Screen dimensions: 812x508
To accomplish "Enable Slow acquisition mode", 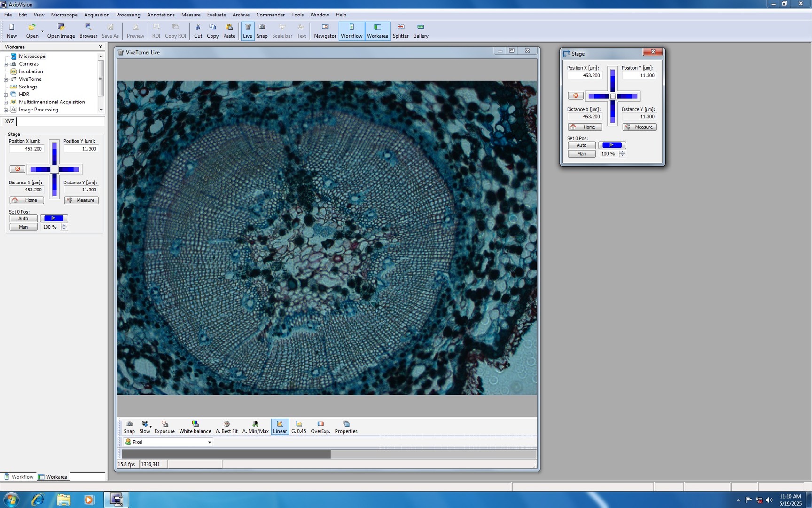I will (145, 427).
